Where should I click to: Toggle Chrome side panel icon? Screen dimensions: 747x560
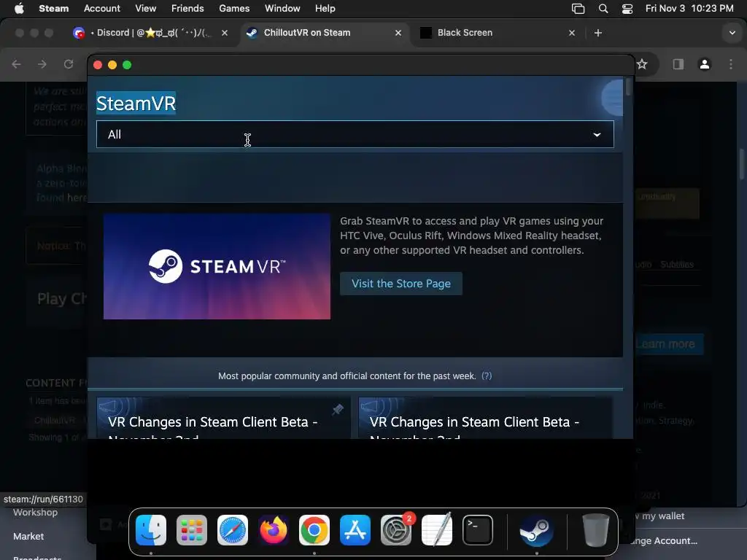678,64
